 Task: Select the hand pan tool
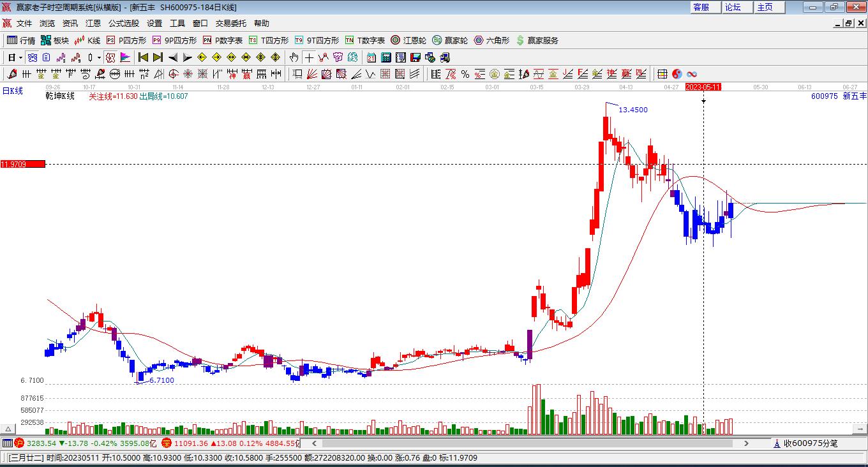[294, 57]
